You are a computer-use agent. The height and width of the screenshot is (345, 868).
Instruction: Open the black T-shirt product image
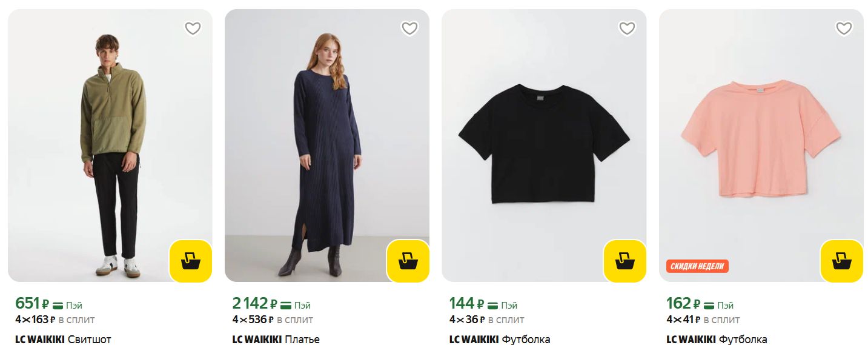[x=544, y=146]
